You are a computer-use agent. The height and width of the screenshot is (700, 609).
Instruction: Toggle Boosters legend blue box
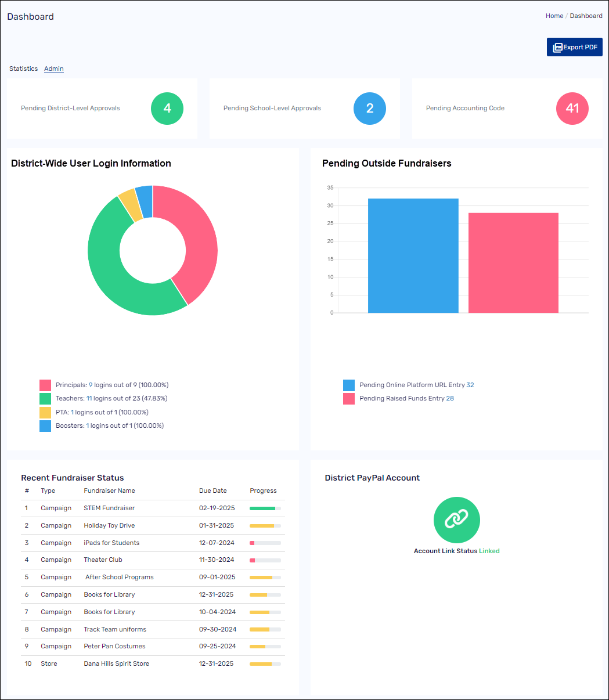click(x=45, y=426)
